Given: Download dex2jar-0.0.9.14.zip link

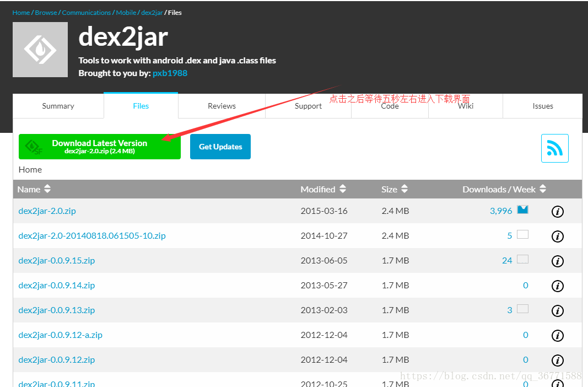Looking at the screenshot, I should (x=57, y=285).
